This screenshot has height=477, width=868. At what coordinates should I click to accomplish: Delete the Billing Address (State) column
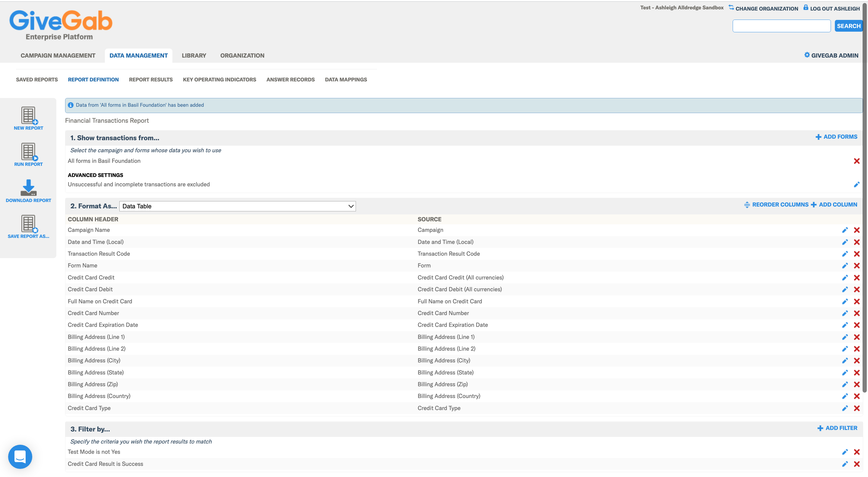857,373
